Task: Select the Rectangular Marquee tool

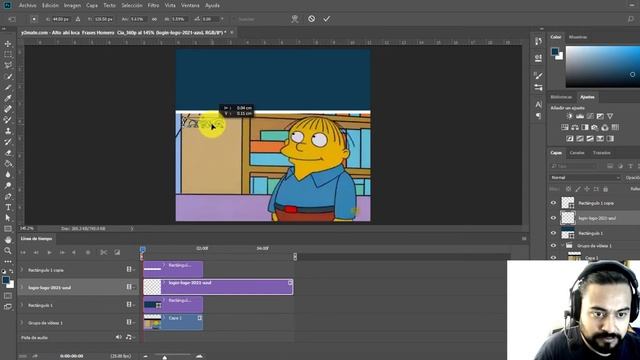Action: click(8, 54)
